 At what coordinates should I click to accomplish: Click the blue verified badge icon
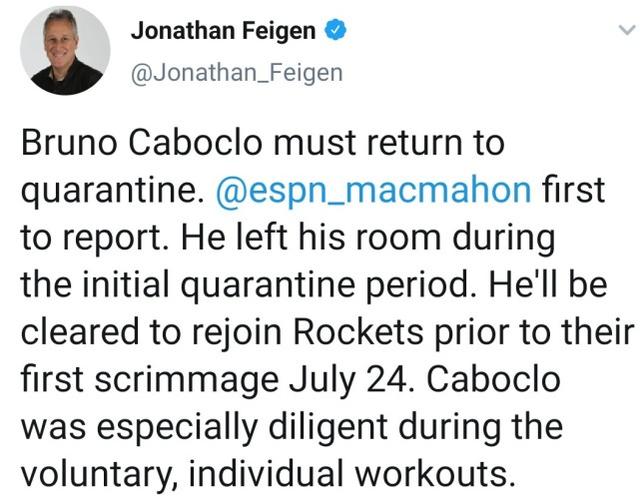coord(336,30)
